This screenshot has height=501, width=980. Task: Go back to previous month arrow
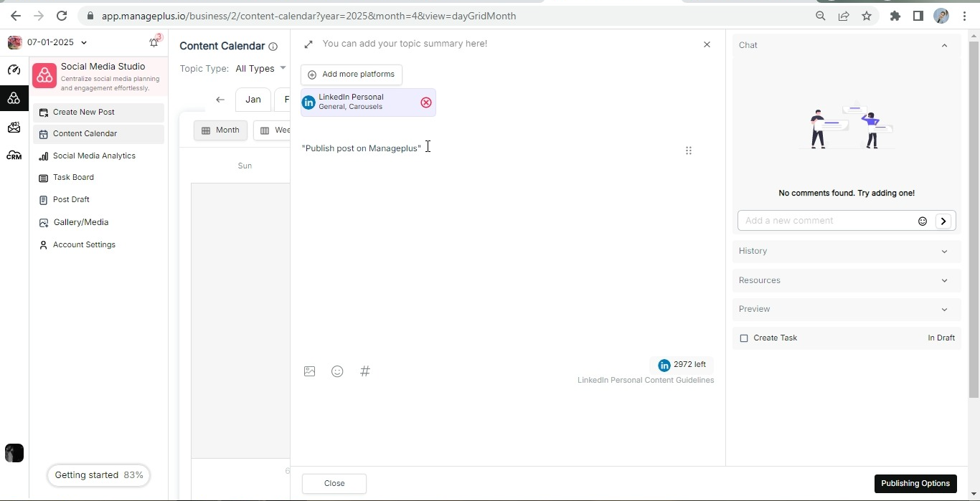220,100
